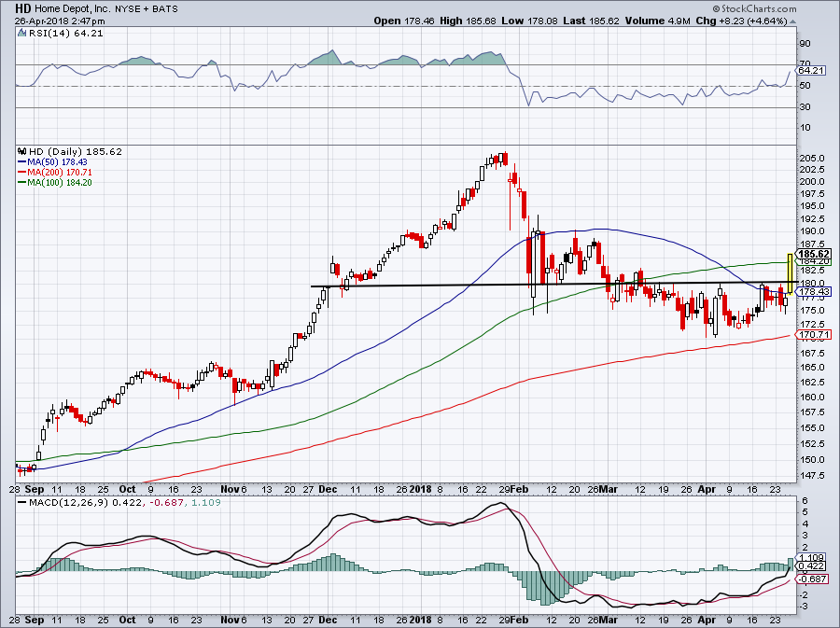Click the Home Depot, Inc. company name
The width and height of the screenshot is (840, 628).
tap(72, 8)
